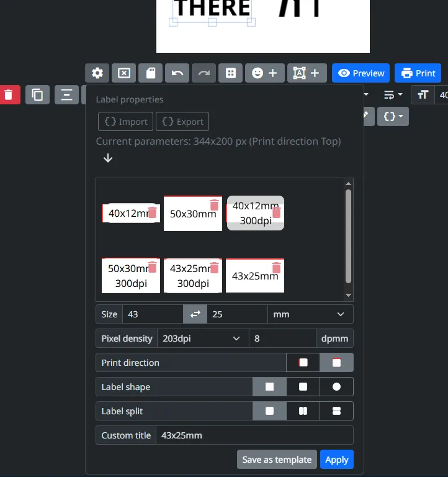
Task: Click the template list scroll down arrow
Action: (x=348, y=295)
